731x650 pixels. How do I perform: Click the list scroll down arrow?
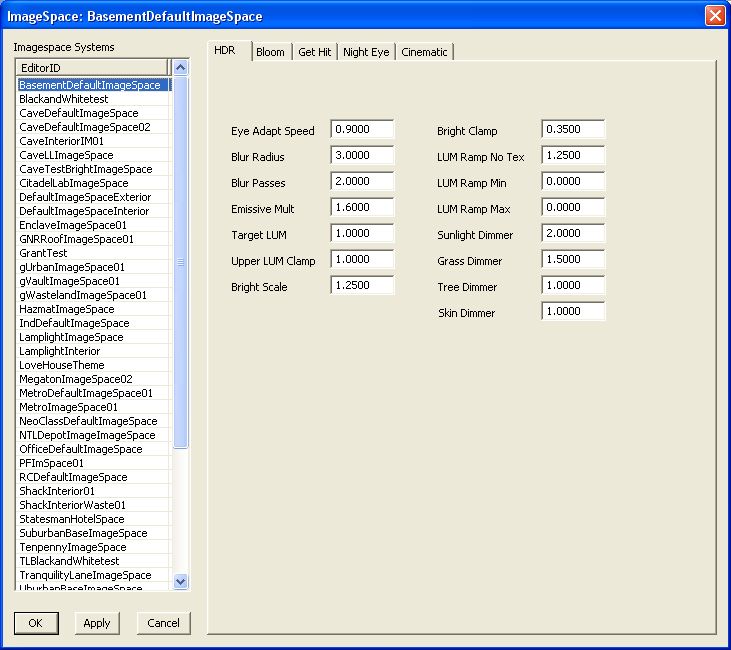pyautogui.click(x=180, y=581)
